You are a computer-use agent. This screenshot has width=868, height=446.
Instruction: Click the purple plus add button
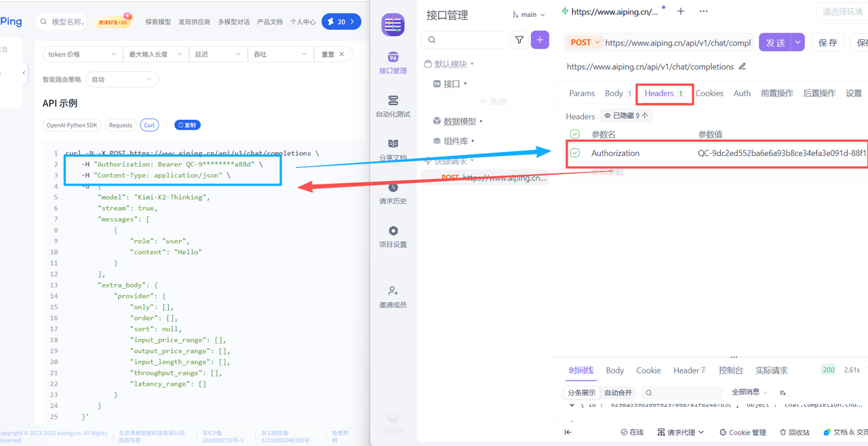540,40
